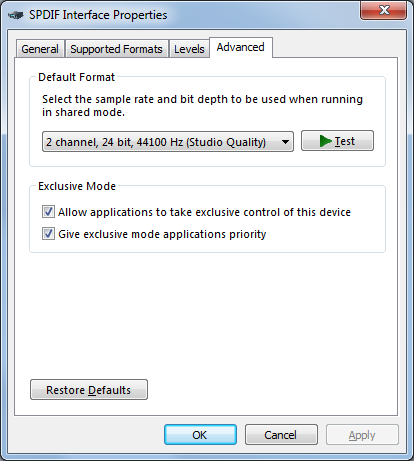Click the SPDIF Interface Properties title text
This screenshot has width=414, height=461.
click(x=98, y=15)
